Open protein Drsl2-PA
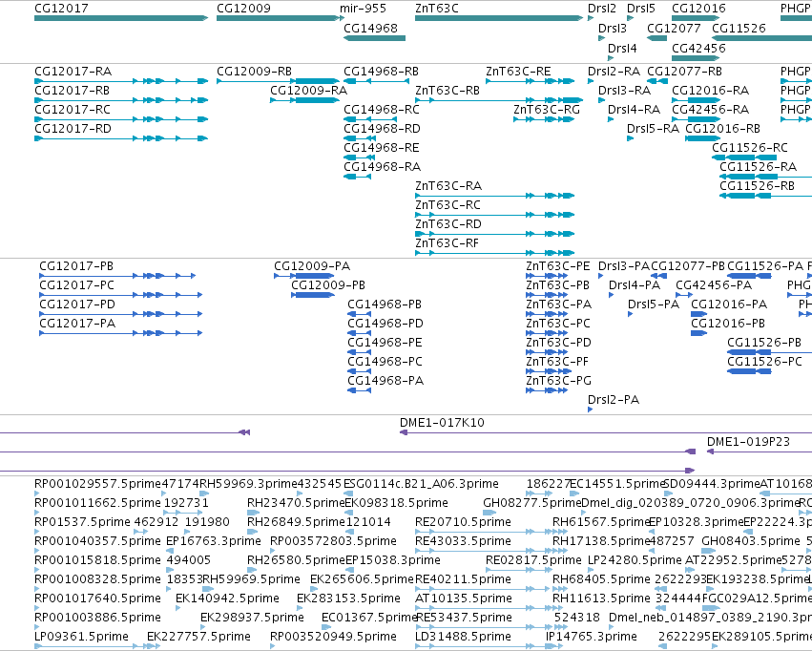 (614, 399)
